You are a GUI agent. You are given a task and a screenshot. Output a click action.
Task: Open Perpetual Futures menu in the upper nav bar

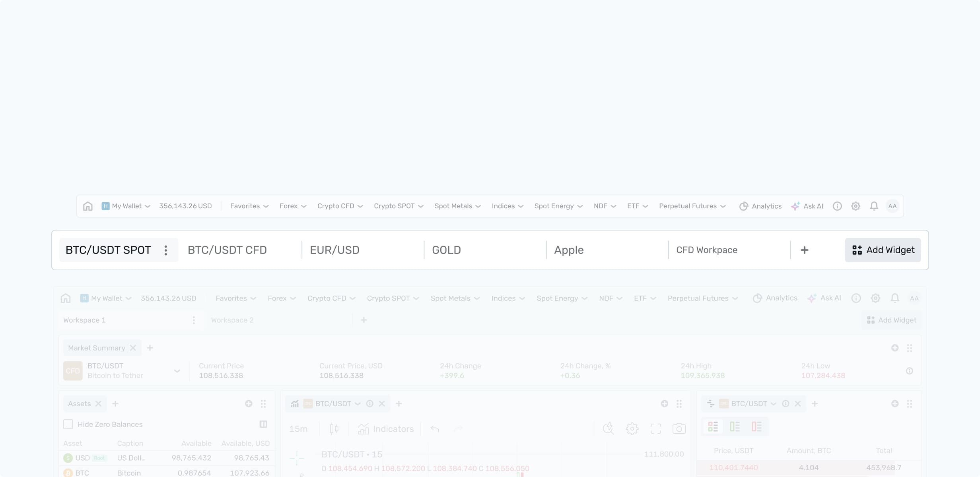pyautogui.click(x=692, y=206)
